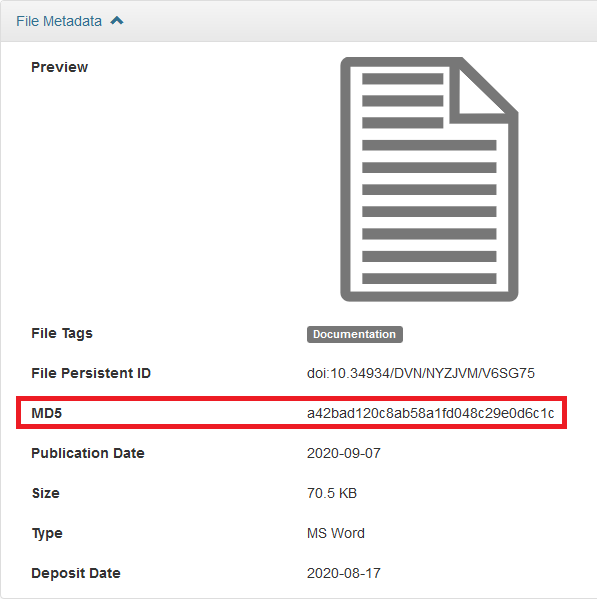Select the File Persistent ID doi value
Viewport: 597px width, 599px height.
click(x=421, y=373)
